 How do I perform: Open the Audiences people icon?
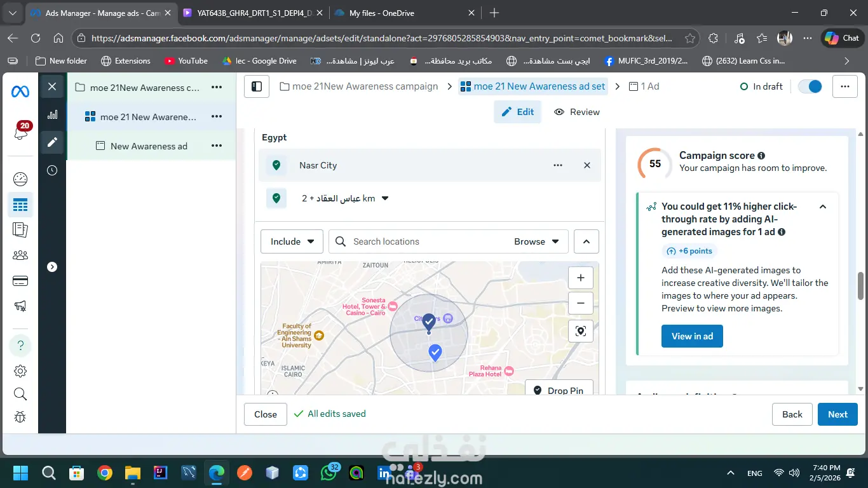(20, 255)
